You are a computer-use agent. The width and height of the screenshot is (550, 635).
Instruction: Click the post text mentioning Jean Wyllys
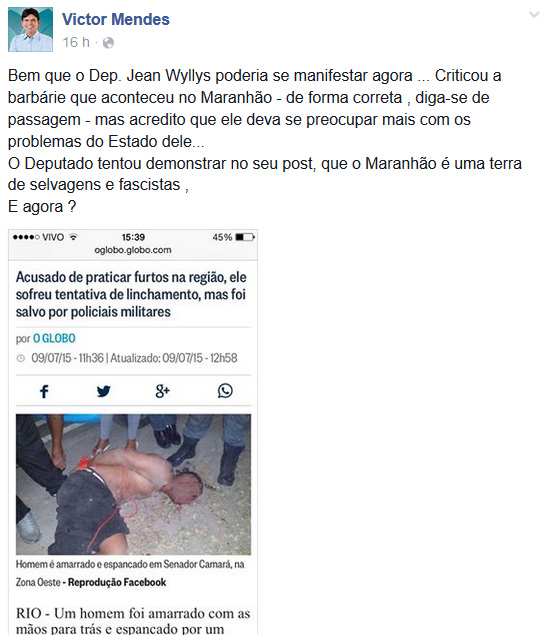point(264,141)
